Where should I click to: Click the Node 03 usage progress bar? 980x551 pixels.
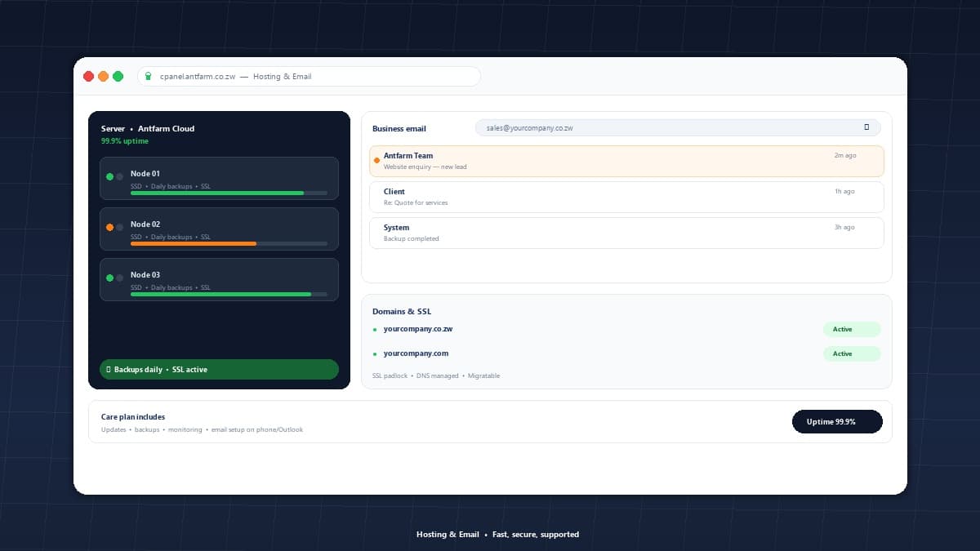(x=229, y=295)
